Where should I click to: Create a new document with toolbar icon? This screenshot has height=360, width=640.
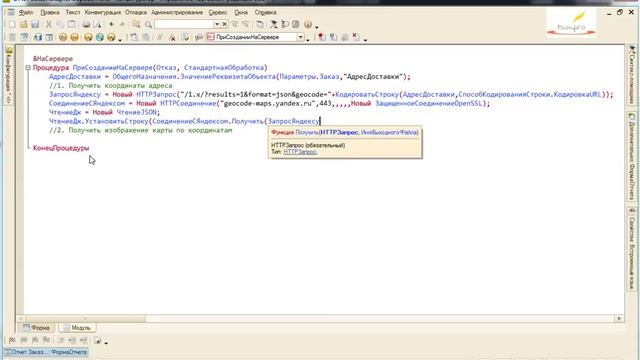(12, 24)
